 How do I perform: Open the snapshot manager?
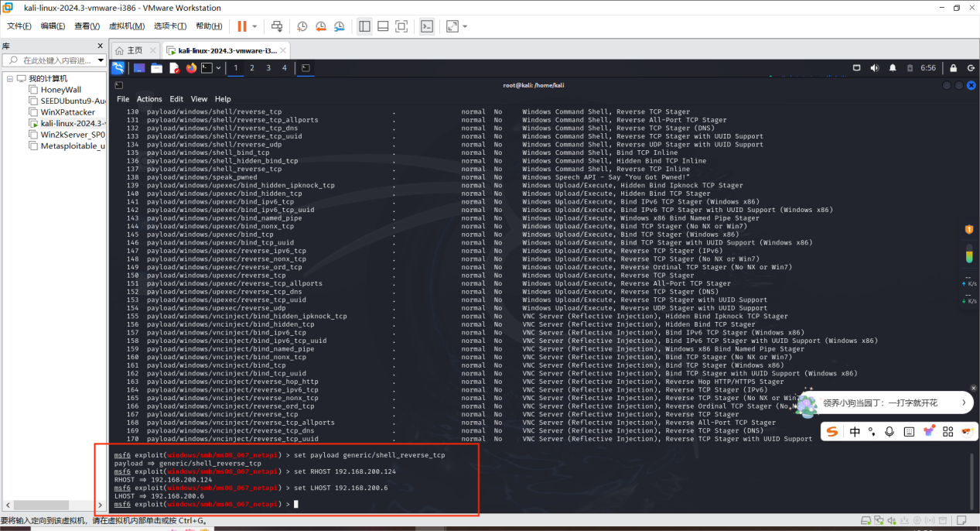point(339,26)
